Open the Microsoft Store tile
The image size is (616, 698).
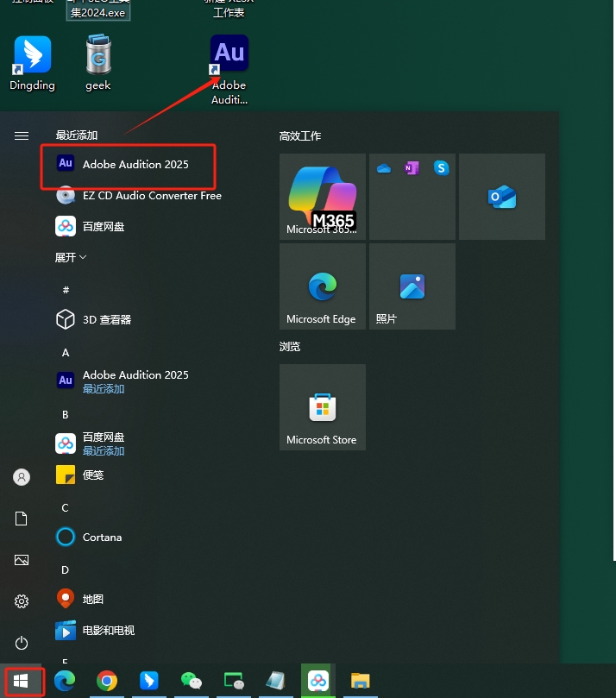pos(323,407)
